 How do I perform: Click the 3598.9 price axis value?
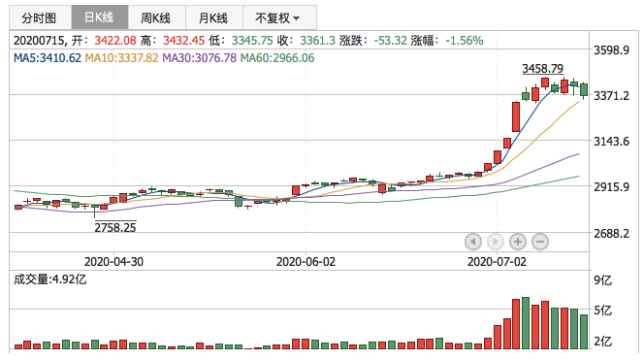point(612,50)
